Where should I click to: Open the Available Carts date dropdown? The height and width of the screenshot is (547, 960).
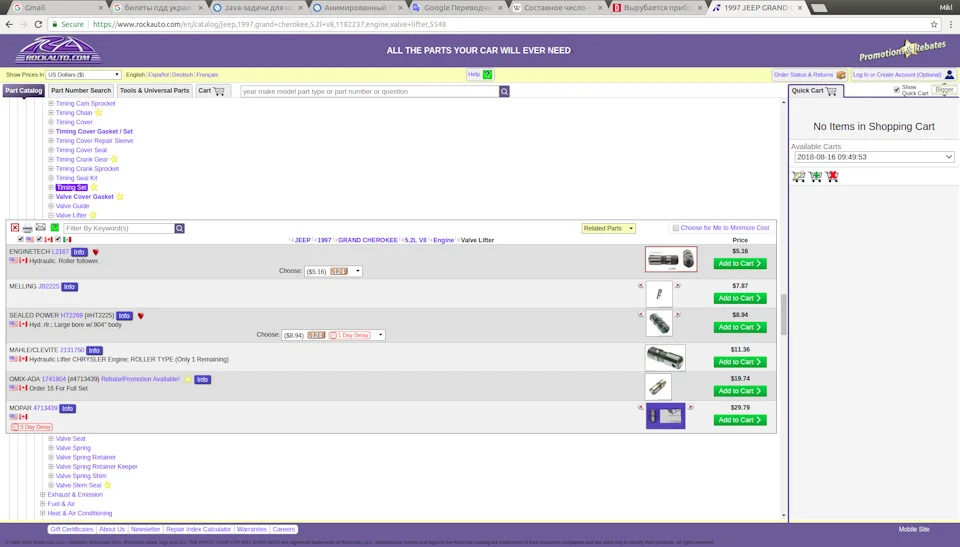click(874, 157)
